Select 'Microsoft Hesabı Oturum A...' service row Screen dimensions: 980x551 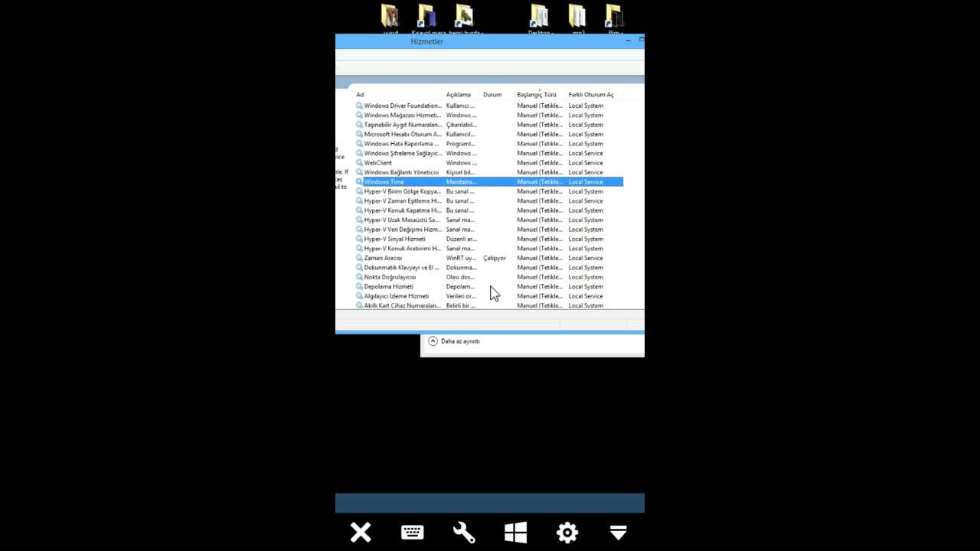pyautogui.click(x=488, y=134)
